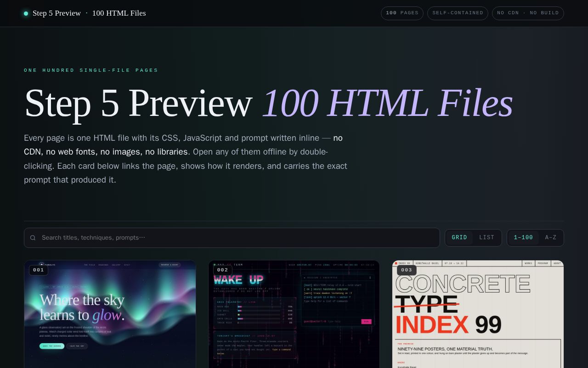Viewport: 588px width, 368px height.
Task: Click the green dot logo in the header
Action: (26, 13)
